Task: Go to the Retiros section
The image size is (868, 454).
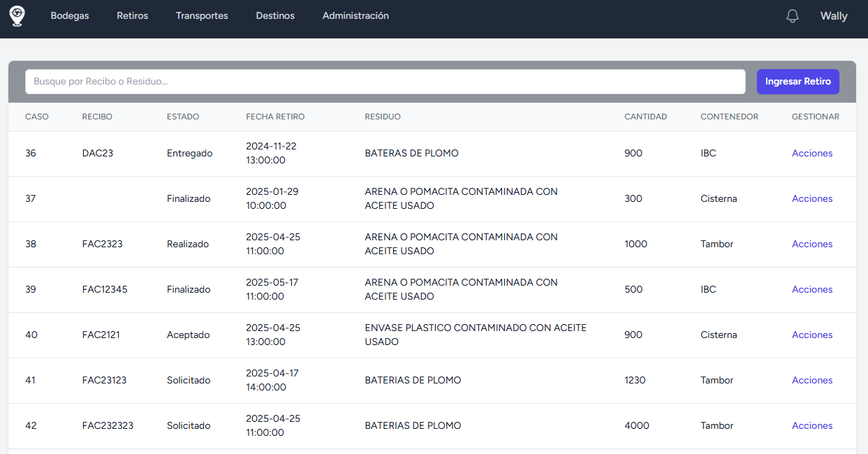Action: [132, 16]
